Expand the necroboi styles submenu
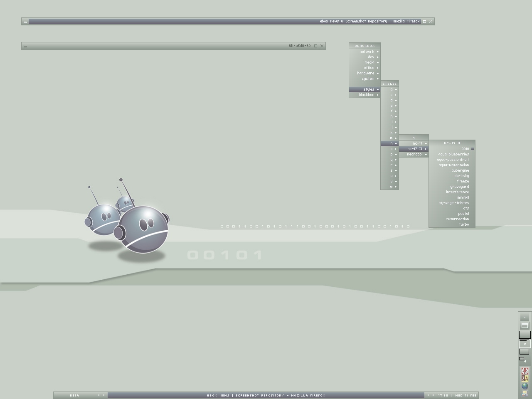Image resolution: width=532 pixels, height=399 pixels. click(x=414, y=154)
